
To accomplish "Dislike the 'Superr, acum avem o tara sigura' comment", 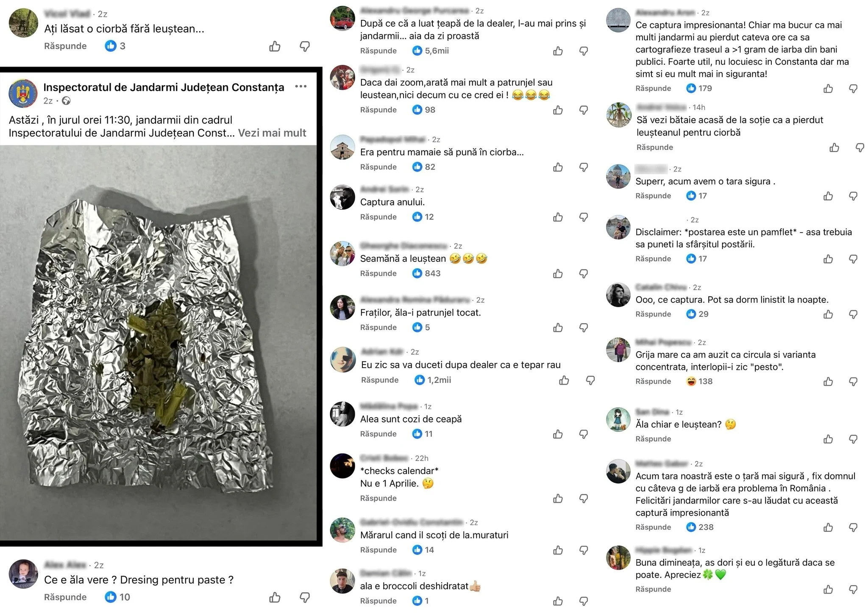I will [853, 196].
